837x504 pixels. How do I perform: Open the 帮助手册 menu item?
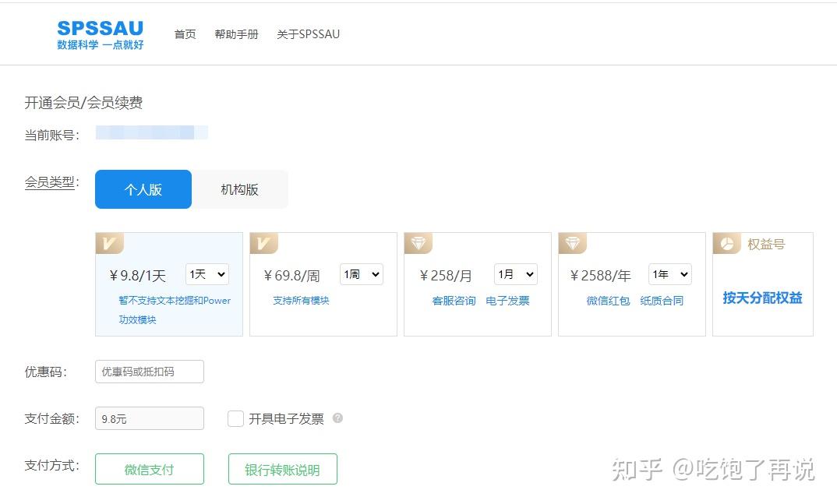pos(236,34)
